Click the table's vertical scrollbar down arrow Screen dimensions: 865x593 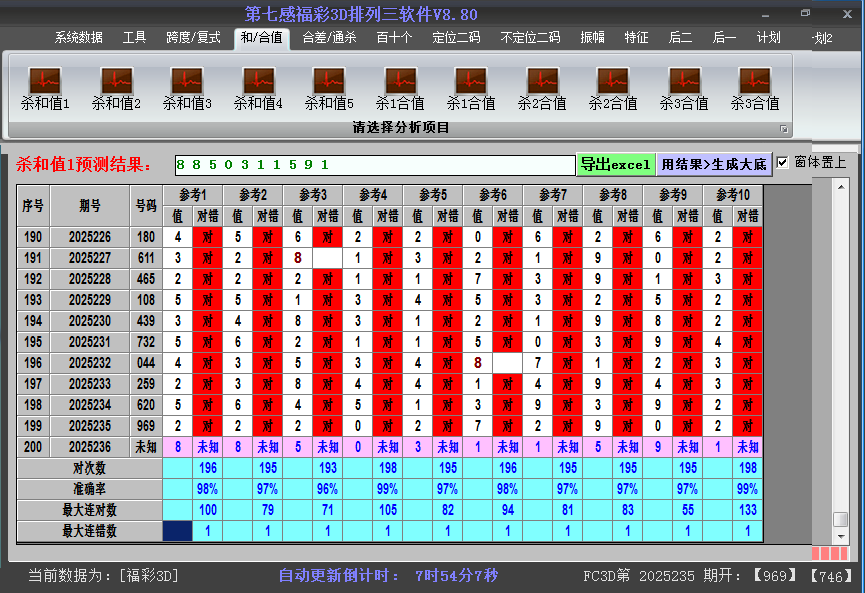pos(841,537)
